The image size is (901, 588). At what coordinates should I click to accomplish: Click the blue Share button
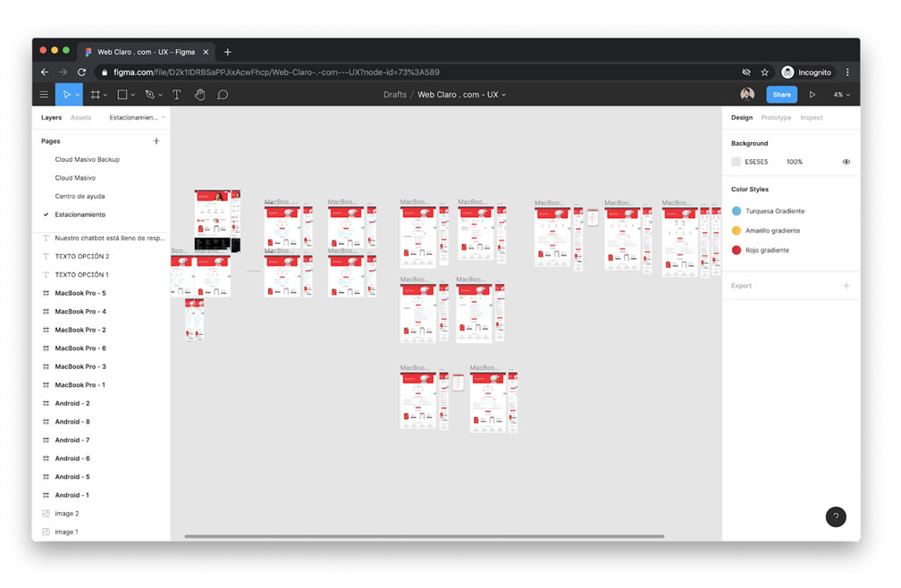(781, 94)
